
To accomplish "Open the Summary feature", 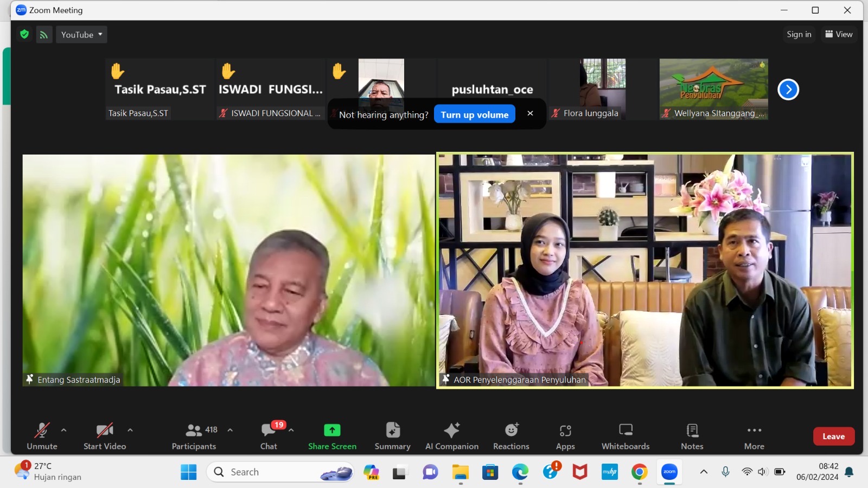I will tap(392, 435).
